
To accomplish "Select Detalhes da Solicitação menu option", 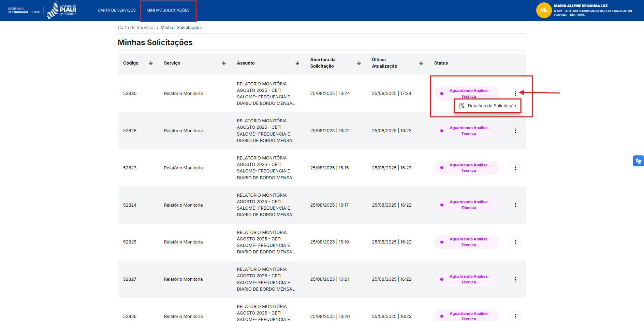I will point(488,106).
